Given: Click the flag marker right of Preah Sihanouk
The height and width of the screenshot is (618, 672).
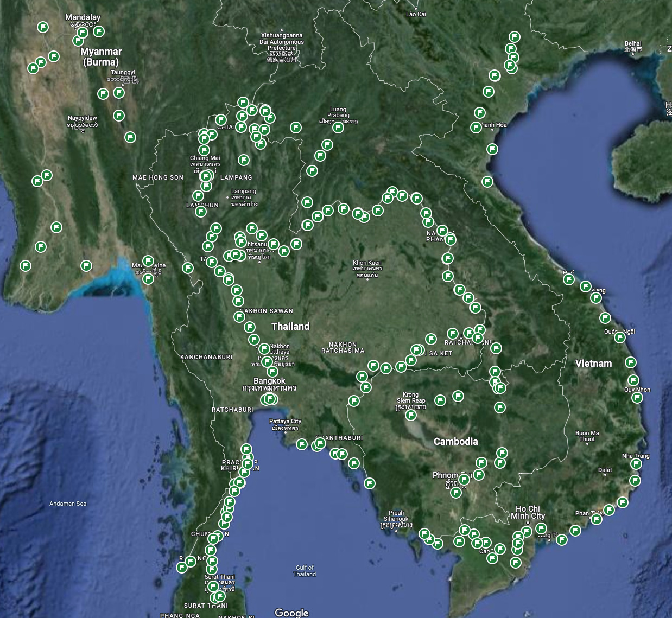Looking at the screenshot, I should point(424,534).
